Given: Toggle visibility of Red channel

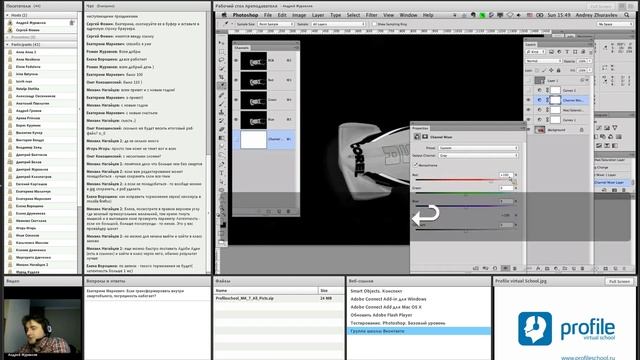Looking at the screenshot, I should click(x=236, y=80).
